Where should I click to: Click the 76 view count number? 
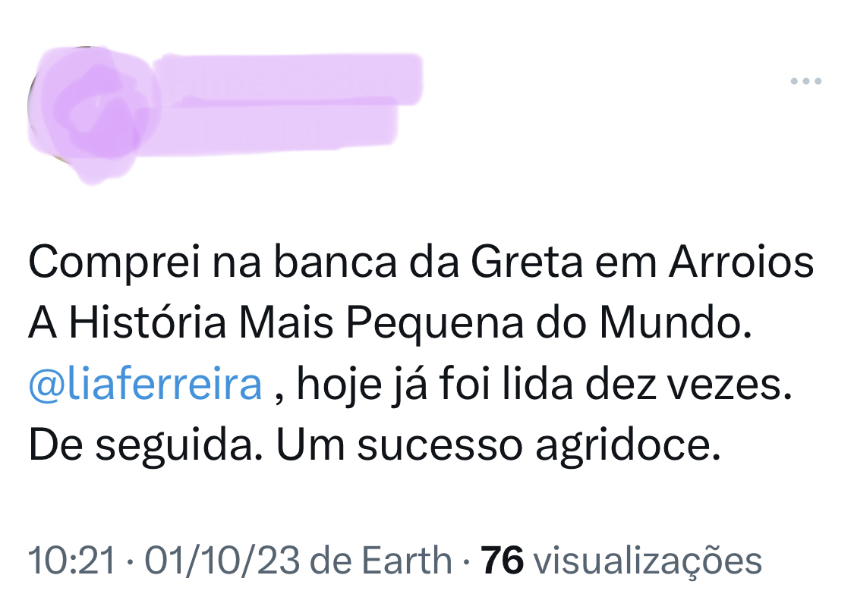[x=503, y=561]
